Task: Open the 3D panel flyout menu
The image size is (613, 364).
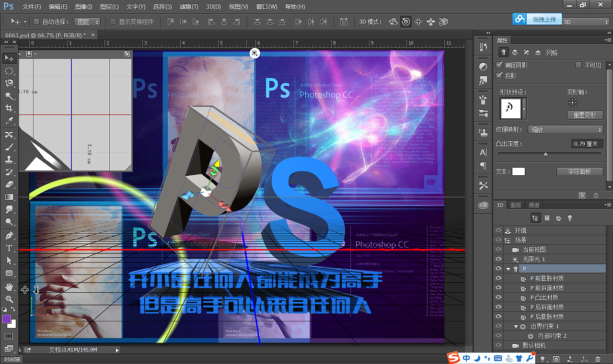Action: [x=608, y=205]
